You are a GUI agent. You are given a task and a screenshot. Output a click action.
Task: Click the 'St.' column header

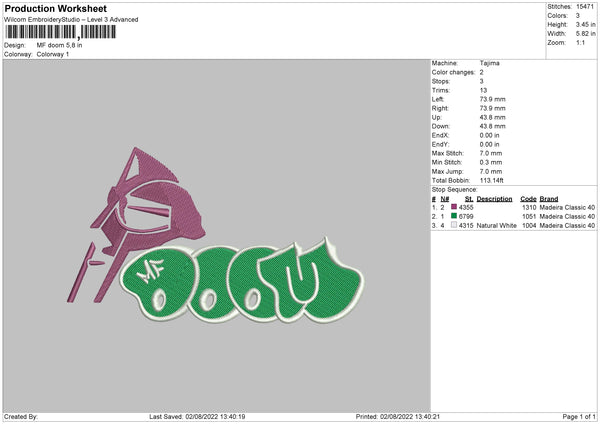click(469, 199)
